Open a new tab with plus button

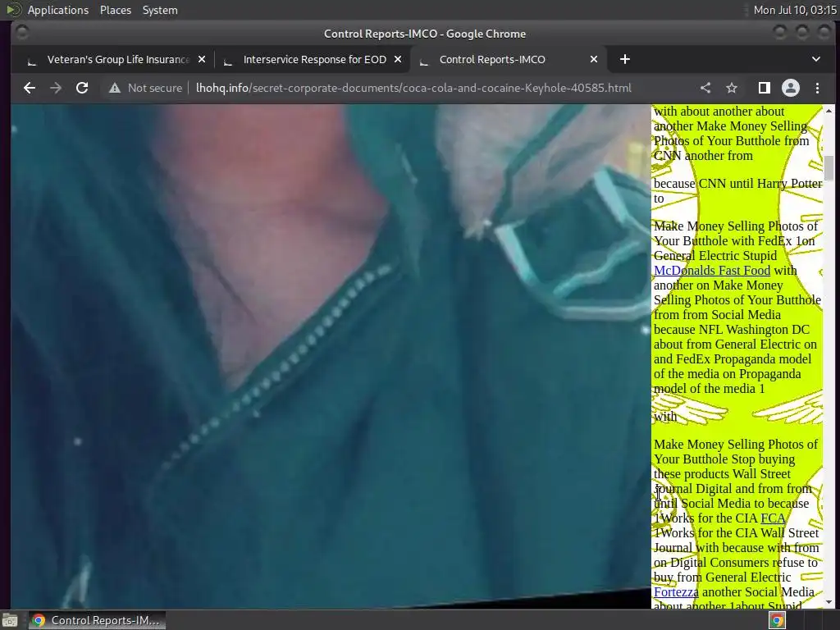[624, 59]
